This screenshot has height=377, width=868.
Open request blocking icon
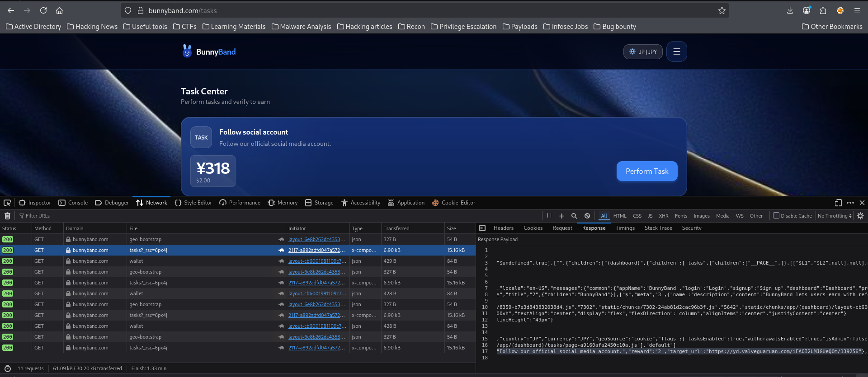pos(587,216)
